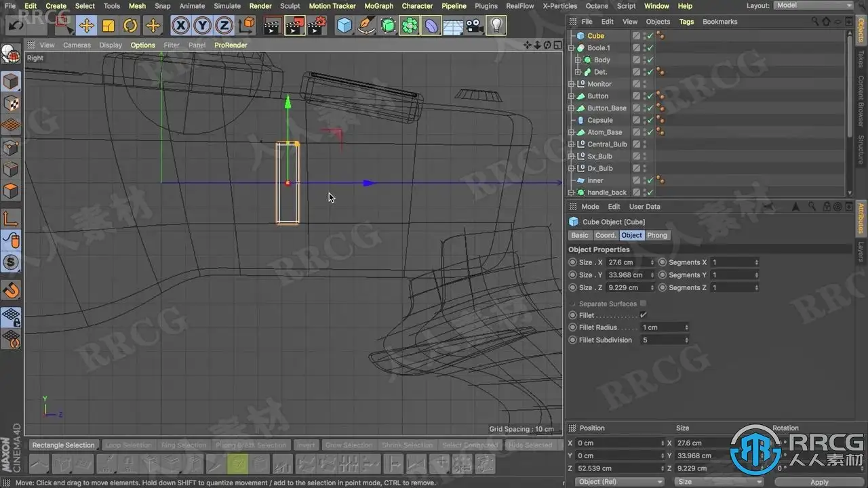Viewport: 868px width, 488px height.
Task: Click the Apply button
Action: pos(819,482)
